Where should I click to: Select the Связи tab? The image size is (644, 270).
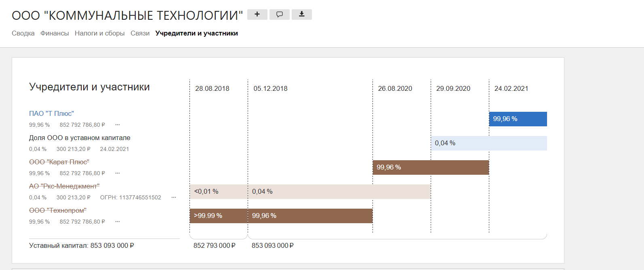coord(140,33)
